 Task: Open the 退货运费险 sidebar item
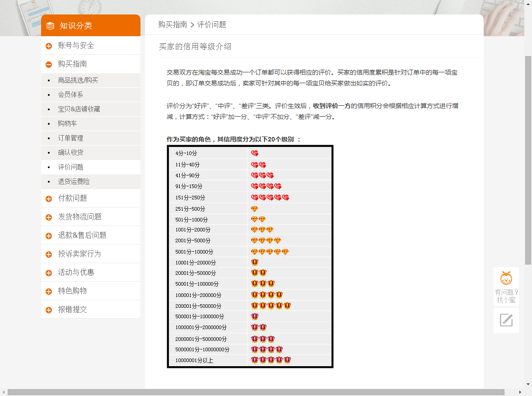click(74, 182)
